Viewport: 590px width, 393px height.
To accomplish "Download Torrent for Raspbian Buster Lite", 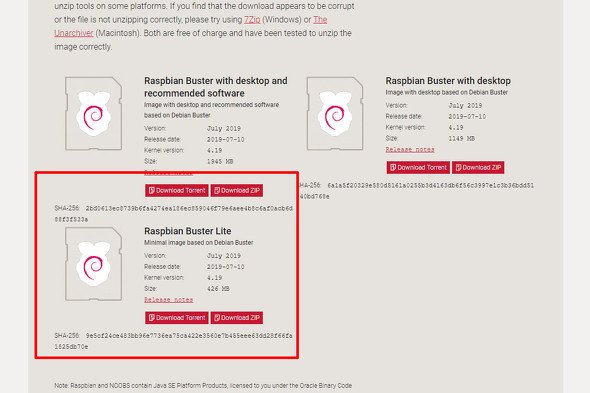I will (x=177, y=318).
